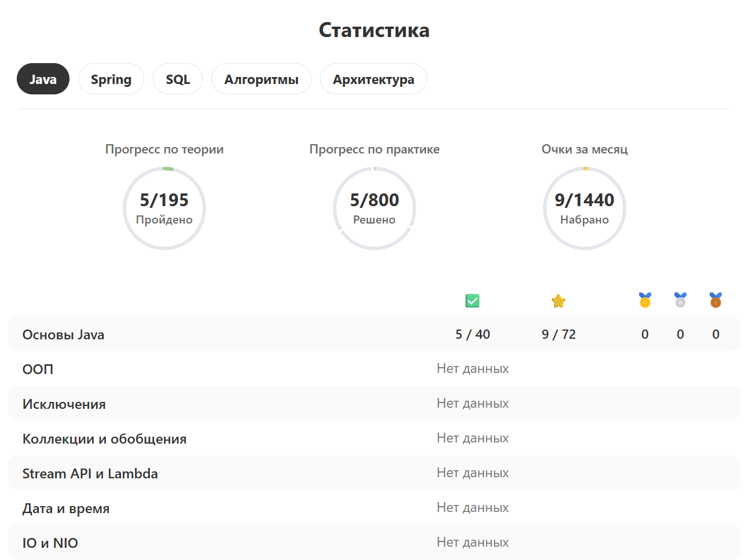752x560 pixels.
Task: Click the monthly points ring 9/1440
Action: pyautogui.click(x=585, y=208)
